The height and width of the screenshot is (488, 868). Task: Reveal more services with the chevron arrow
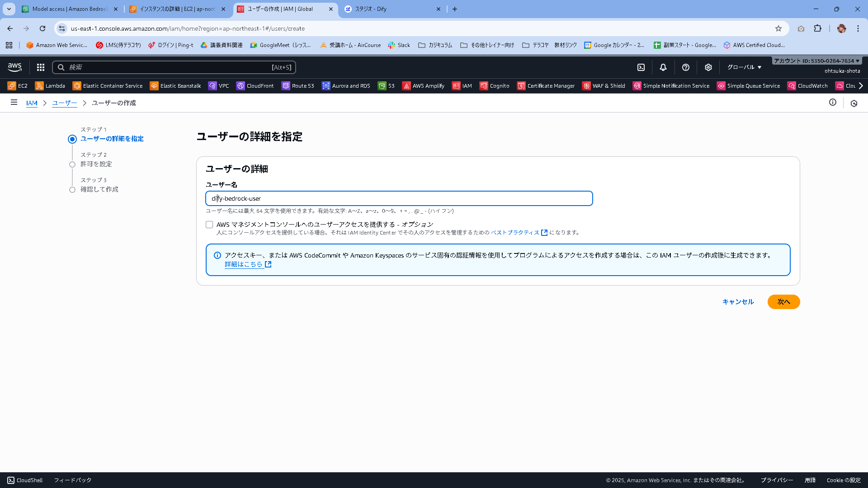[x=861, y=85]
